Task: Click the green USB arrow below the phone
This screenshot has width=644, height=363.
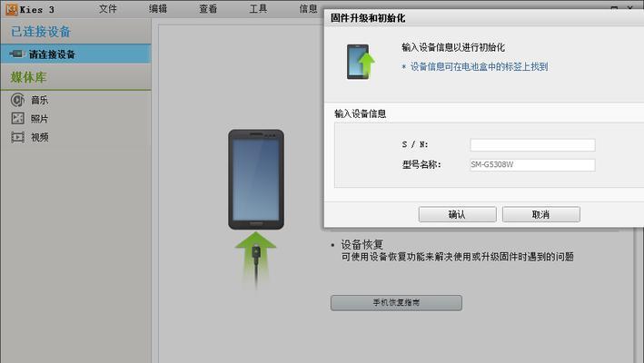Action: coord(255,260)
